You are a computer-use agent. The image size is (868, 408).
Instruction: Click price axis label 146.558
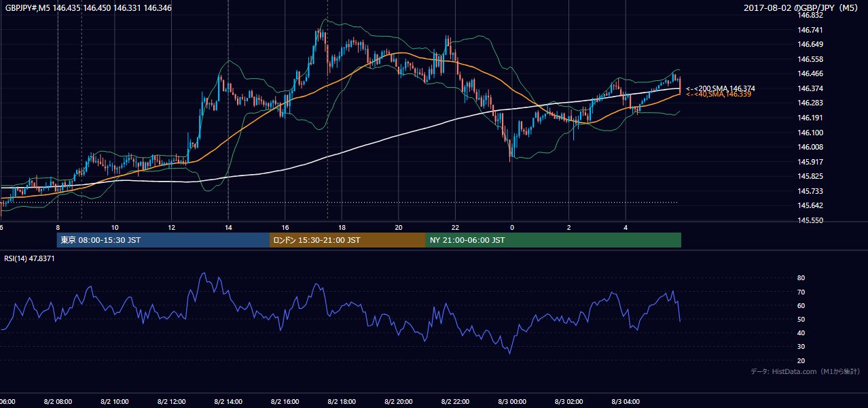[810, 59]
